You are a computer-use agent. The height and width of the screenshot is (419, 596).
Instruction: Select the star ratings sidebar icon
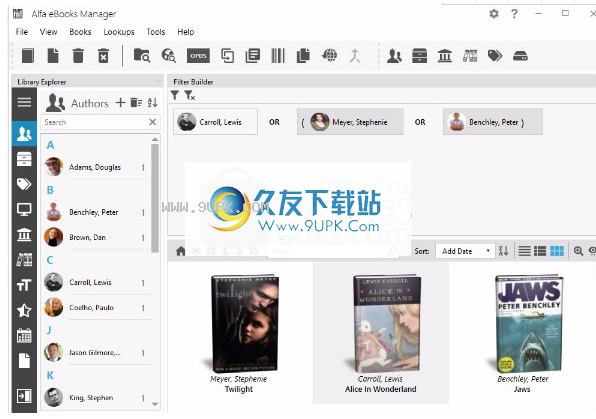point(24,311)
